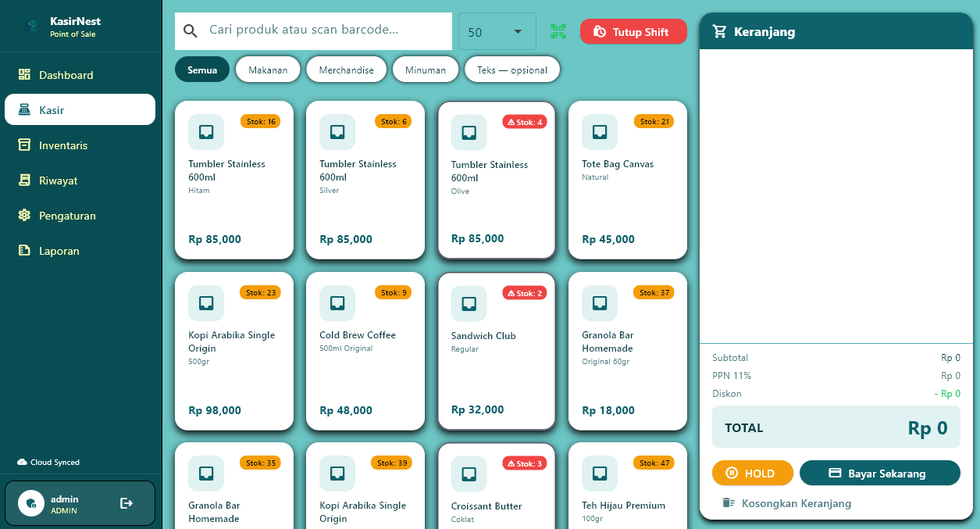Click the Kasir cash register icon
Viewport: 980px width, 529px height.
(24, 110)
